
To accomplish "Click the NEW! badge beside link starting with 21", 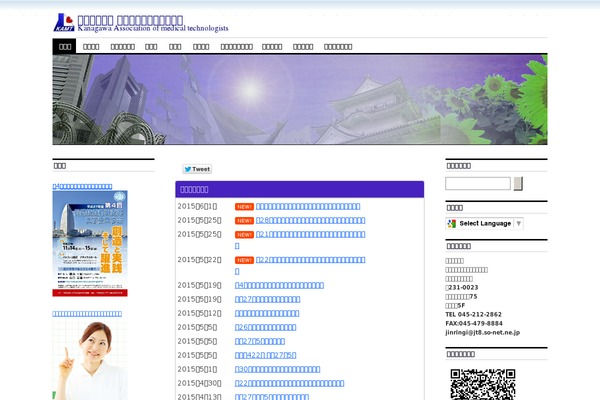I will [x=244, y=235].
